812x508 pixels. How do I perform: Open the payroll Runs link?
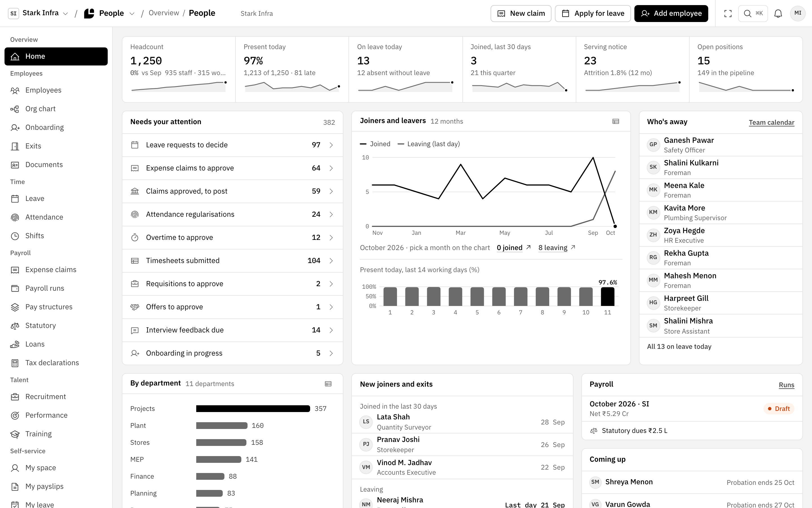pos(787,385)
